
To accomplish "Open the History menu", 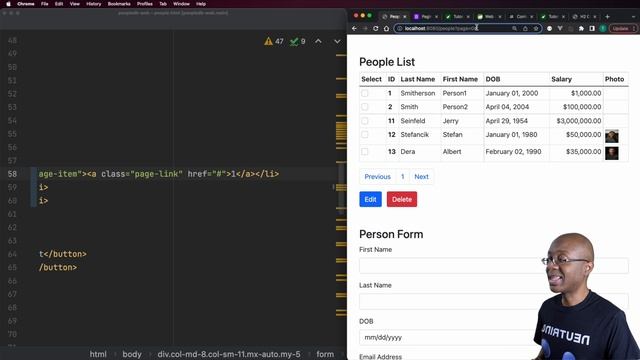I will point(93,4).
